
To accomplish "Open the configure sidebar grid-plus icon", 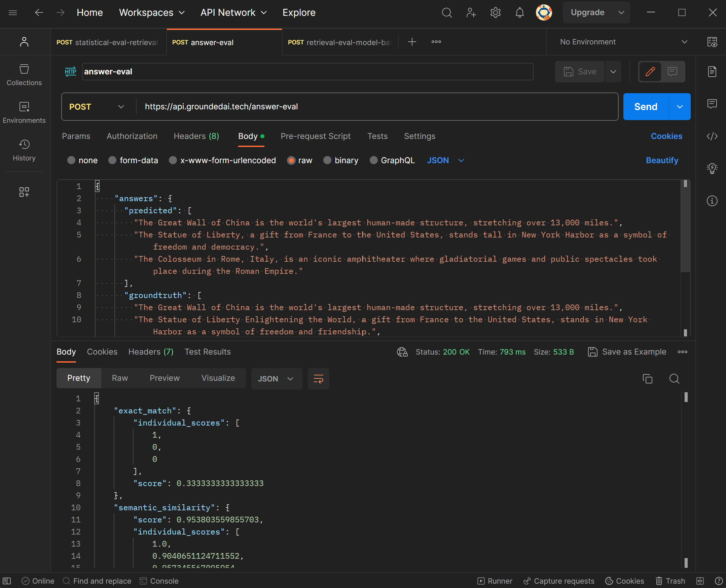I will click(x=24, y=192).
